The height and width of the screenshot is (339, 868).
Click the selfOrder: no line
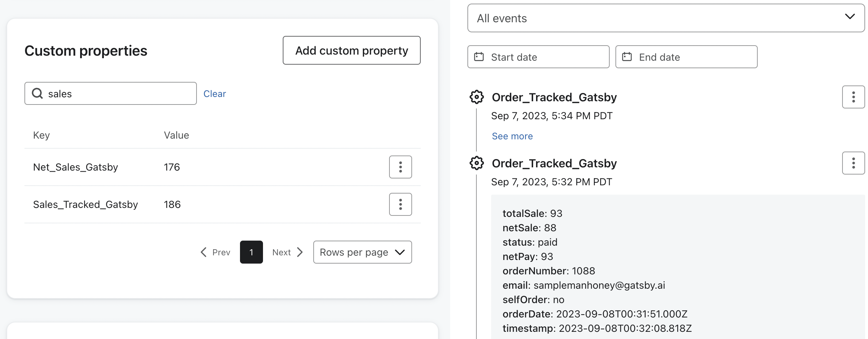tap(533, 299)
